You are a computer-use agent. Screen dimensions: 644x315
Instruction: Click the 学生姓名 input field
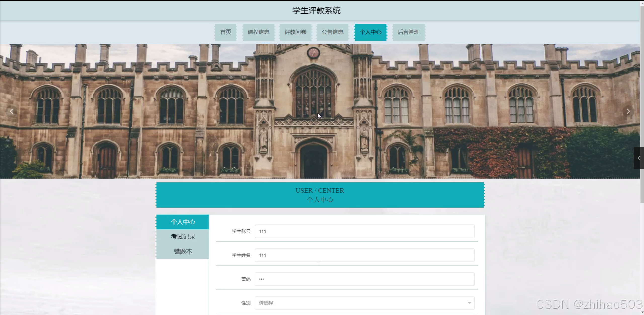pos(364,255)
